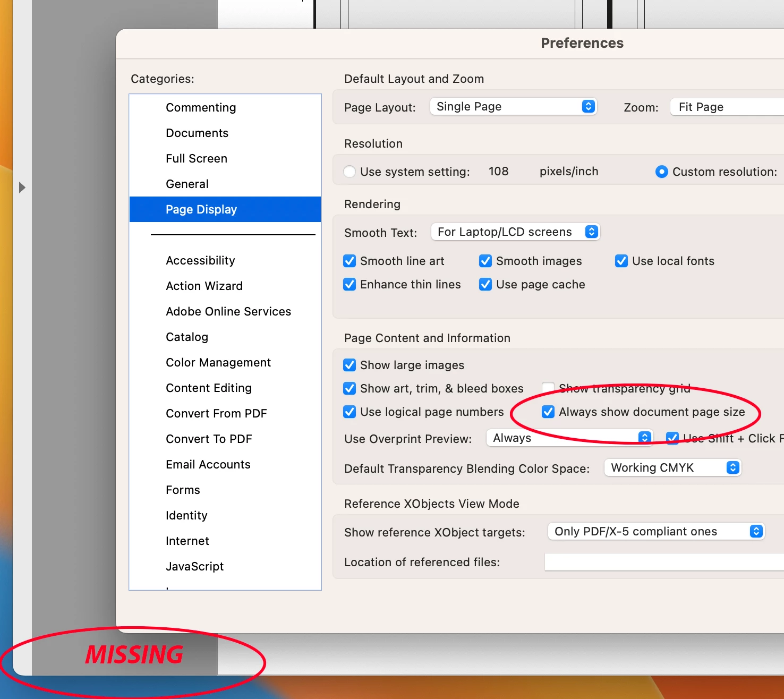This screenshot has height=699, width=784.
Task: Select Custom resolution radio button
Action: tap(661, 172)
